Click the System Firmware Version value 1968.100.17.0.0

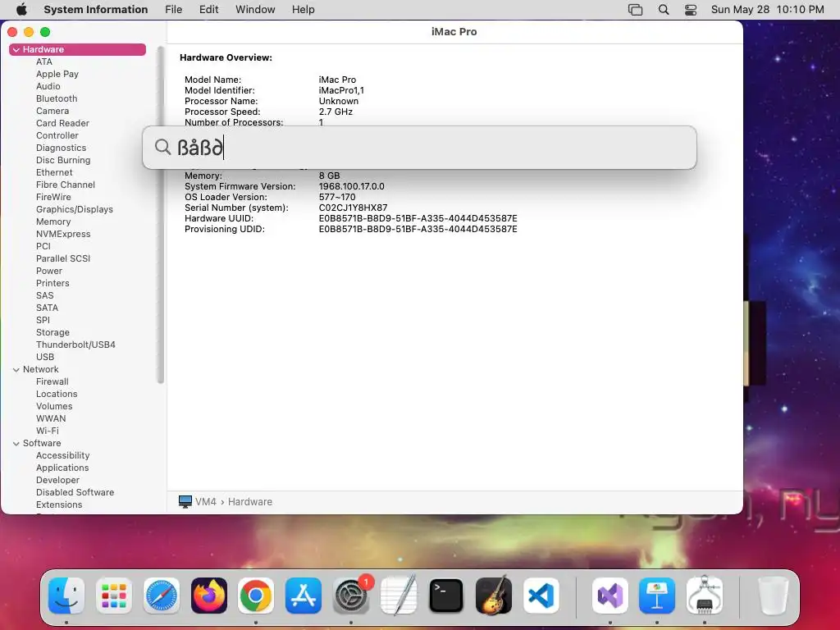351,186
